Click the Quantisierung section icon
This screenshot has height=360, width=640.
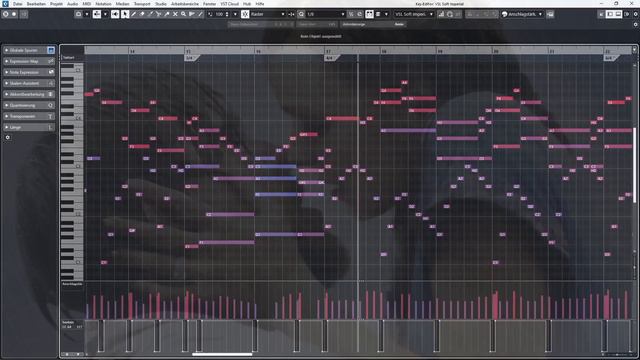click(x=51, y=105)
